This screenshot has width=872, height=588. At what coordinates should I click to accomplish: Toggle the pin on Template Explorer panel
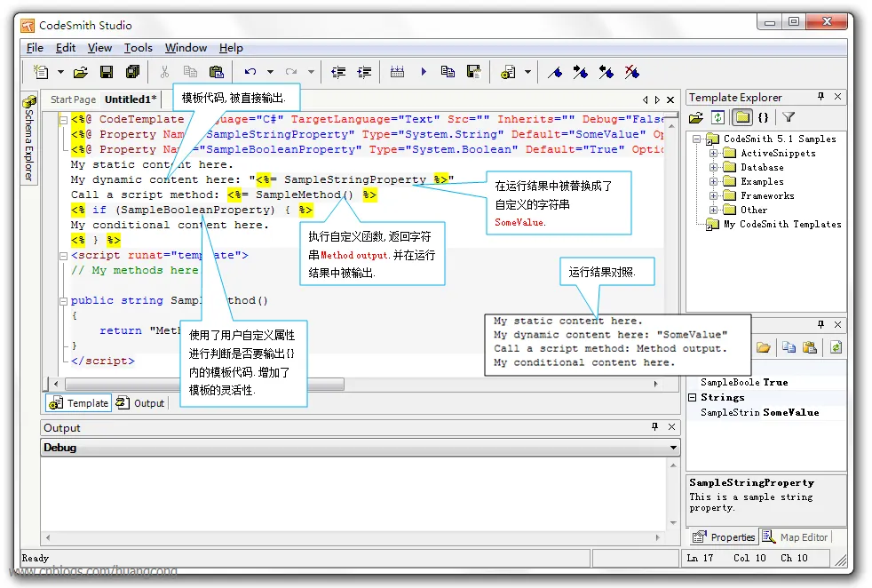tap(820, 97)
